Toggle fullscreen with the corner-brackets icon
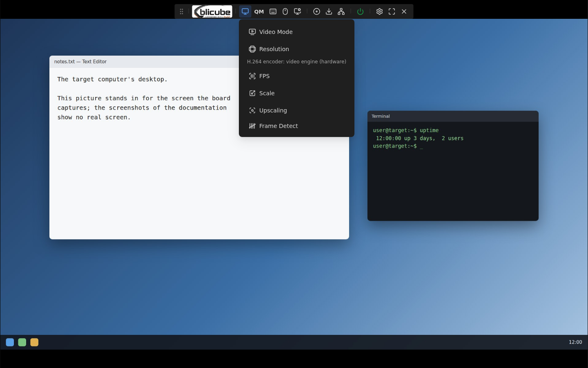The width and height of the screenshot is (588, 368). tap(392, 11)
